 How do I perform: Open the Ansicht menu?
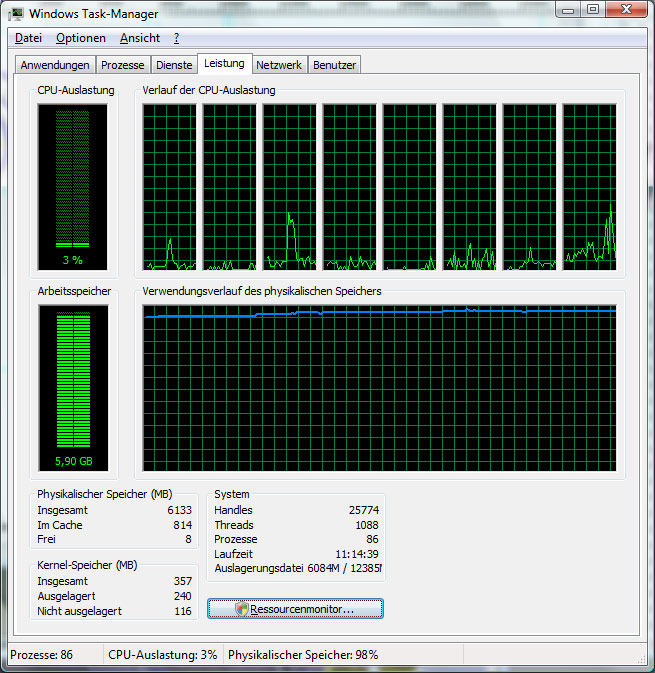click(x=139, y=38)
